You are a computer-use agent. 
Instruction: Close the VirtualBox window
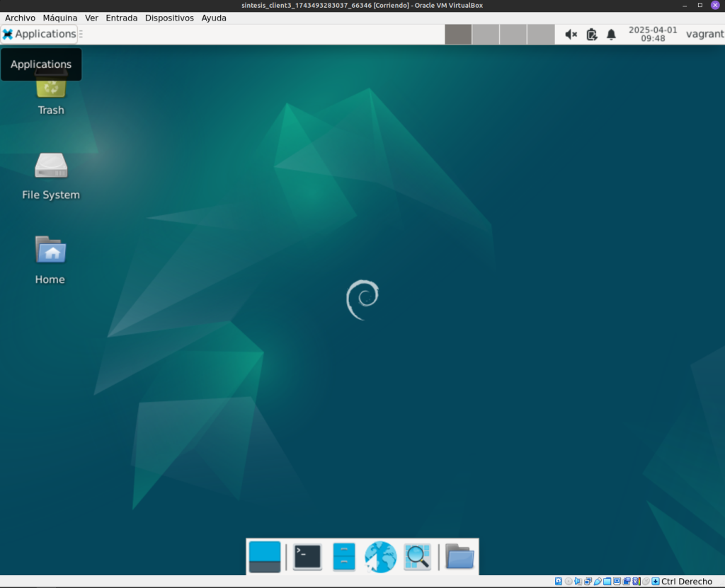pos(715,6)
